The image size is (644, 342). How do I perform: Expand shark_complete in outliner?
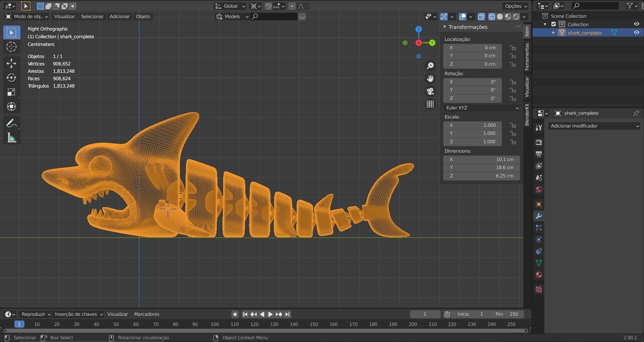coord(553,33)
